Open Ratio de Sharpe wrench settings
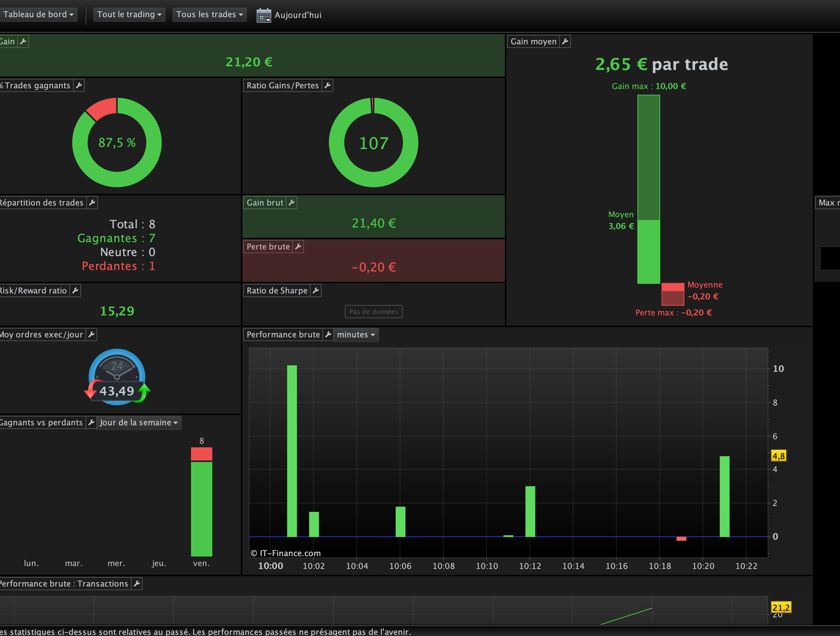This screenshot has width=840, height=636. 316,291
